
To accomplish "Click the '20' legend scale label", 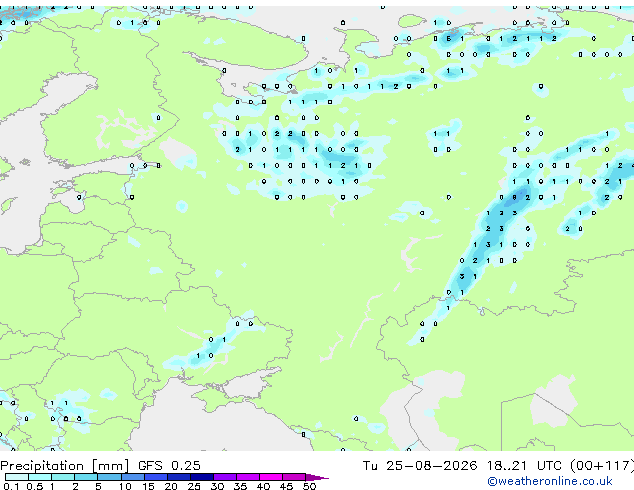I will coord(171,486).
